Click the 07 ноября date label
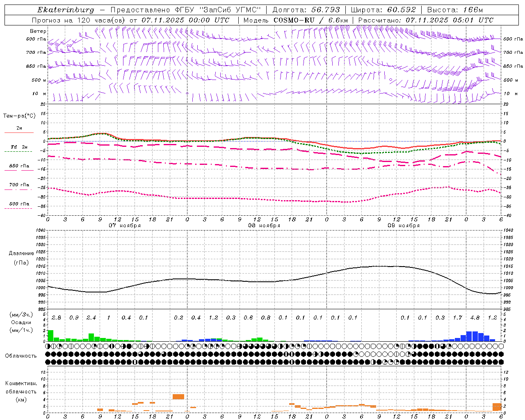This screenshot has width=525, height=420. coord(125,226)
